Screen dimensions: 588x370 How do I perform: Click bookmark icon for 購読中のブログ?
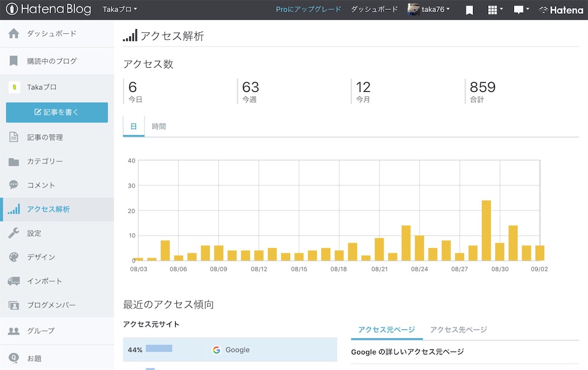tap(14, 61)
